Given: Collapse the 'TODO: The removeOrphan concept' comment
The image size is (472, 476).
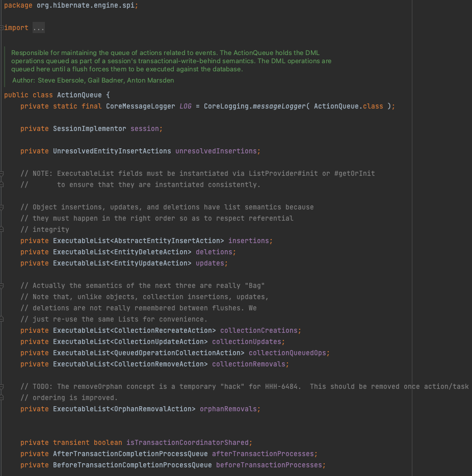Looking at the screenshot, I should 2,386.
